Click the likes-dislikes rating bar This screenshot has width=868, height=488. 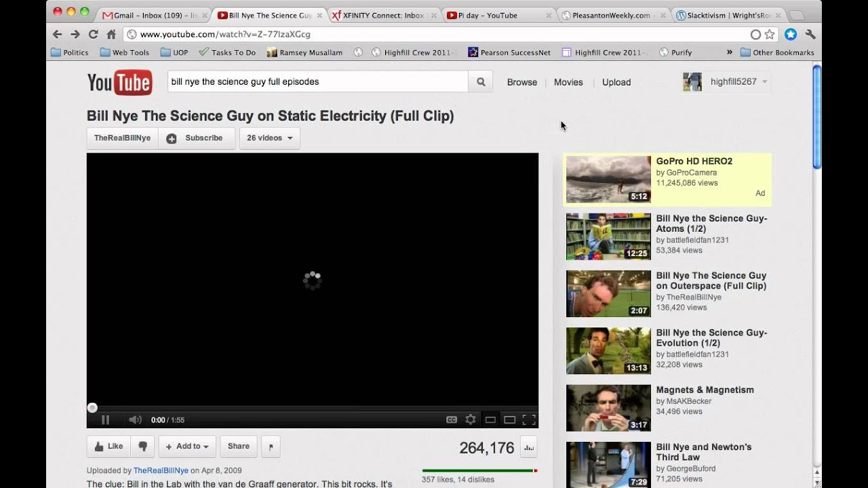[479, 470]
